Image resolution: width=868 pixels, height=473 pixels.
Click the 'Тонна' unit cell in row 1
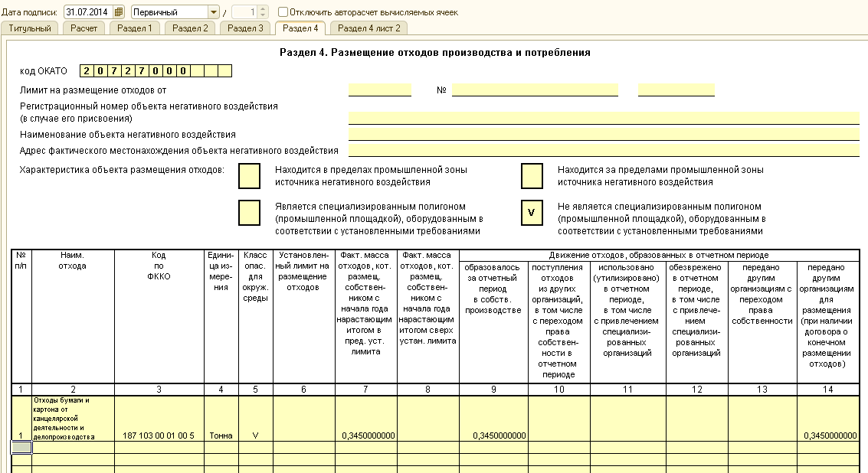(221, 435)
